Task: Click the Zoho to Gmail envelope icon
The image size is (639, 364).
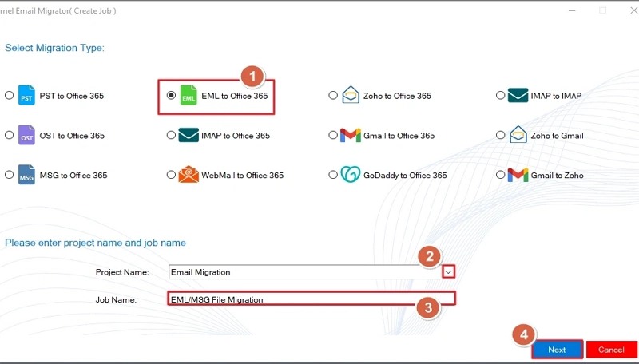Action: click(518, 134)
